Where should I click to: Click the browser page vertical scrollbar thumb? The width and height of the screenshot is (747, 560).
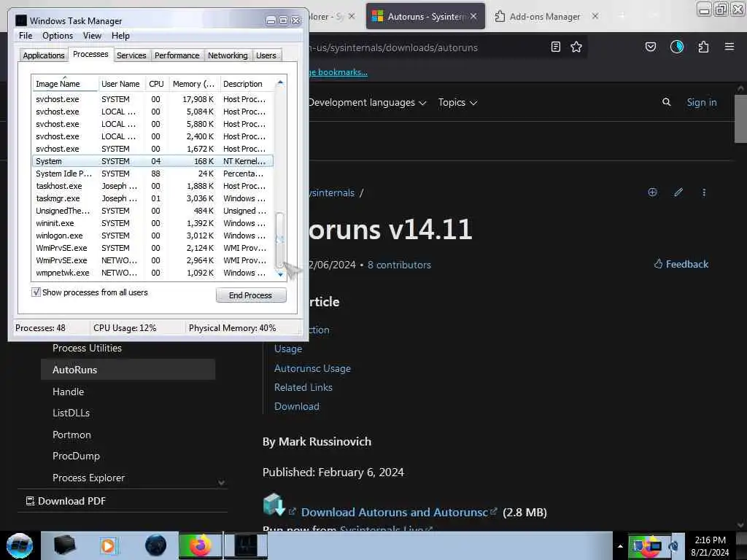click(x=741, y=119)
